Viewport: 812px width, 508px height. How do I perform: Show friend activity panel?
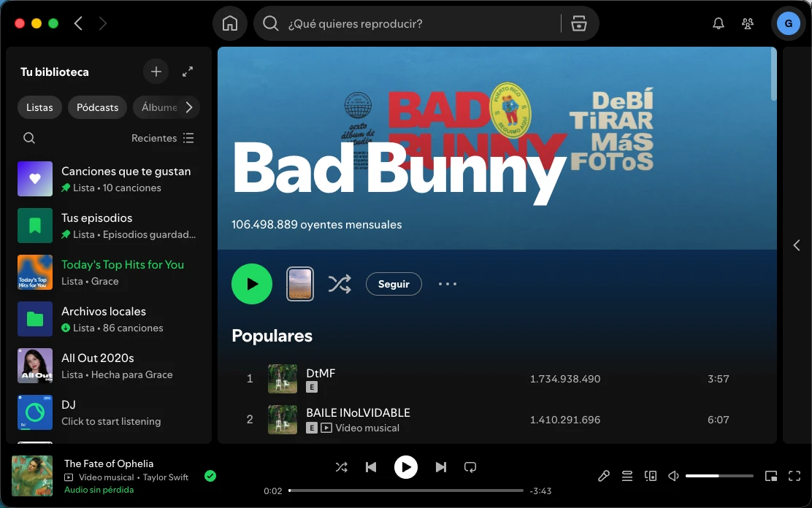[x=747, y=23]
